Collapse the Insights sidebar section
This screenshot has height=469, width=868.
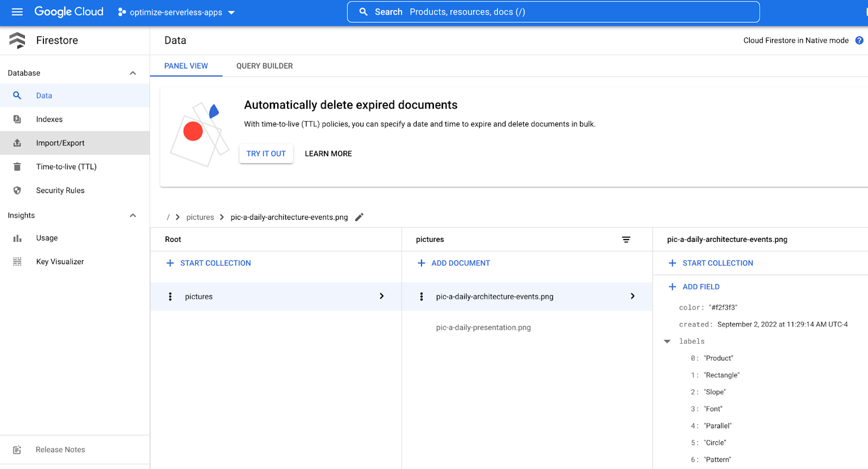coord(133,216)
